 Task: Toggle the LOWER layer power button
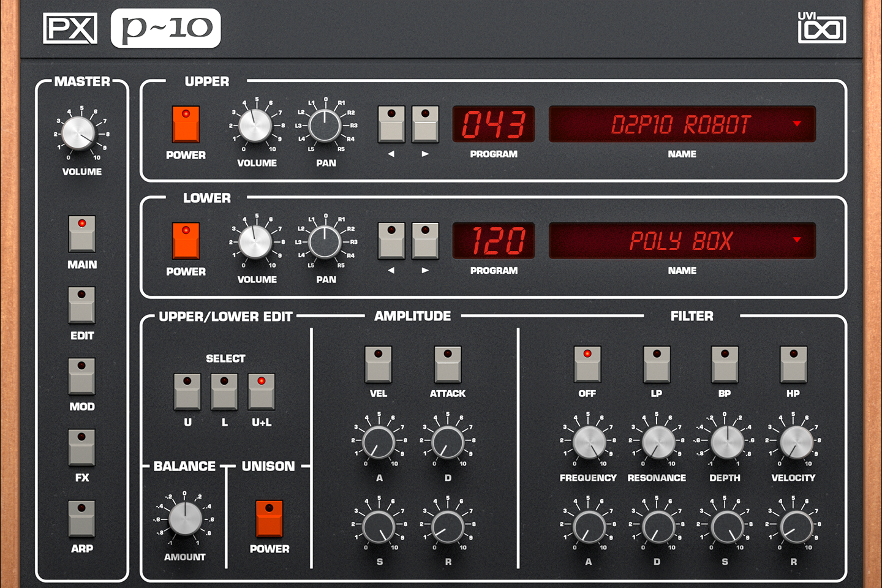186,242
